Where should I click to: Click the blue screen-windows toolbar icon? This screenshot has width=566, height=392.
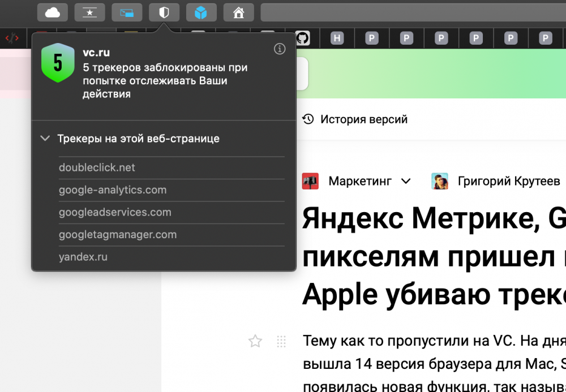pyautogui.click(x=127, y=12)
